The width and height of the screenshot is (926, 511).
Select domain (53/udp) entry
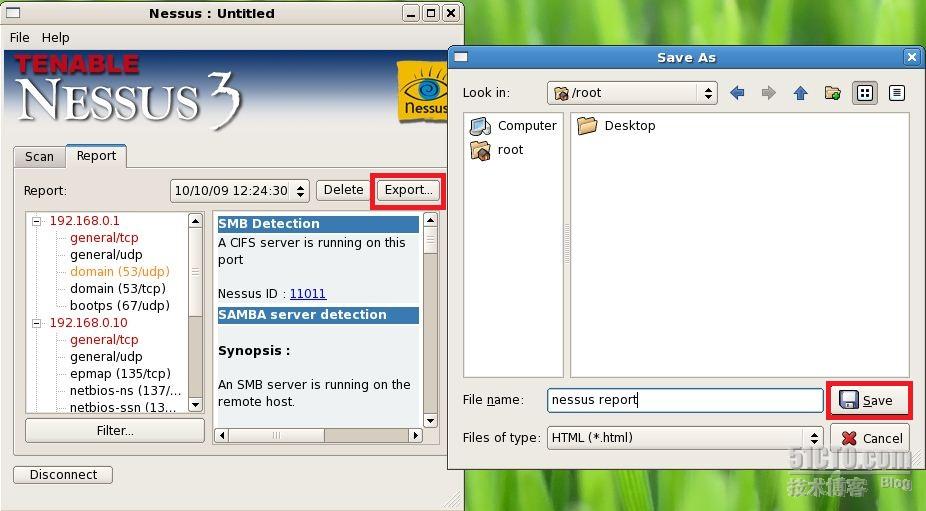[x=120, y=271]
